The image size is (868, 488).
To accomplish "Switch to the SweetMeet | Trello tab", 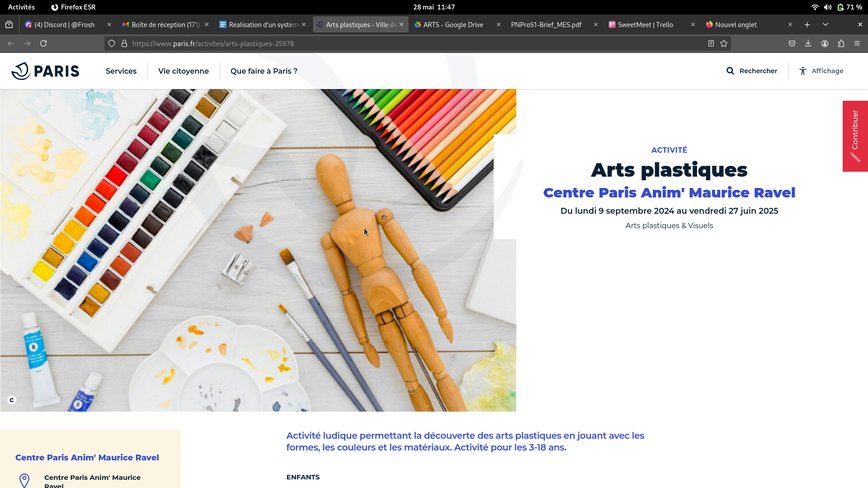I will (x=645, y=24).
